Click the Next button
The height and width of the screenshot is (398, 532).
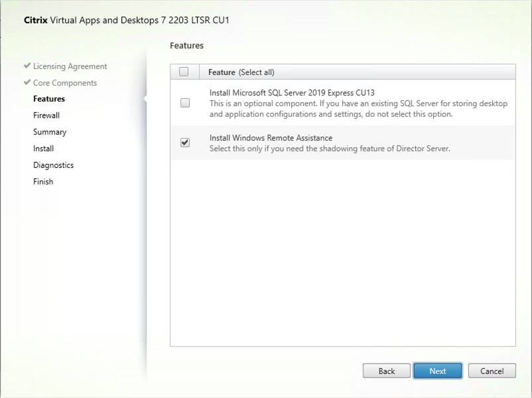pos(437,371)
